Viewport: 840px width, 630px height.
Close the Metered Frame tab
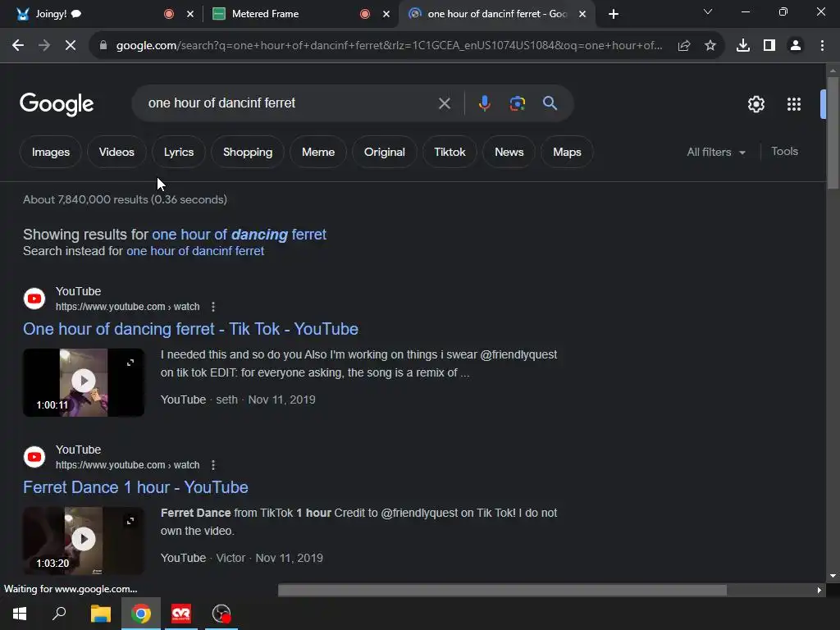[386, 14]
